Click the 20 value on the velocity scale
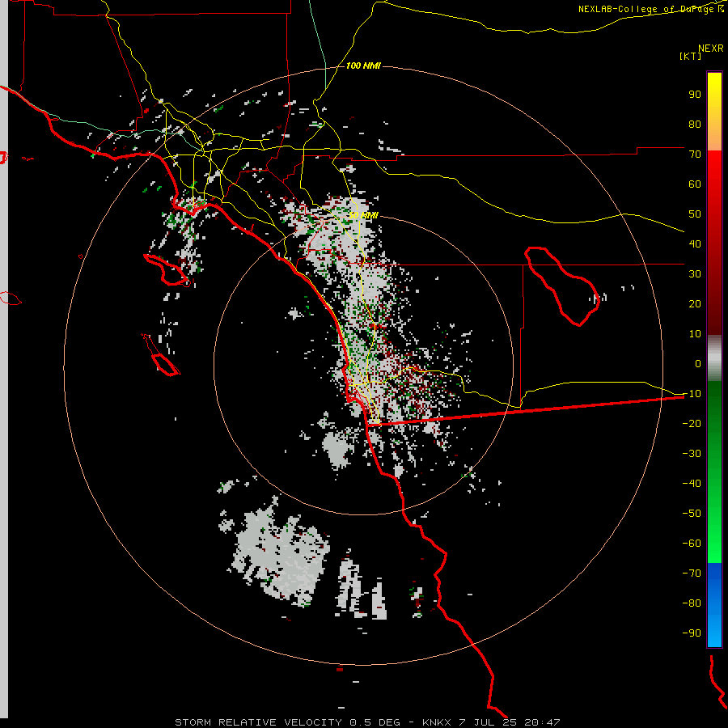The image size is (728, 728). pyautogui.click(x=695, y=303)
